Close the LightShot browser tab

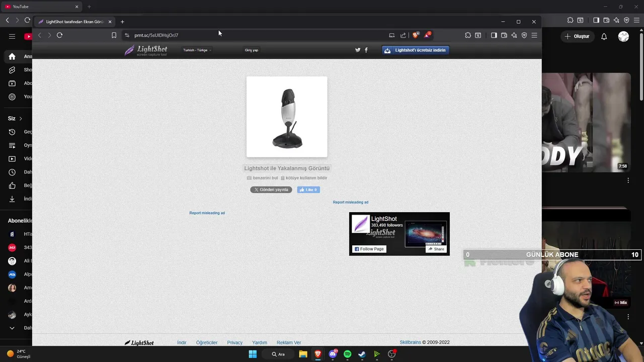[110, 22]
